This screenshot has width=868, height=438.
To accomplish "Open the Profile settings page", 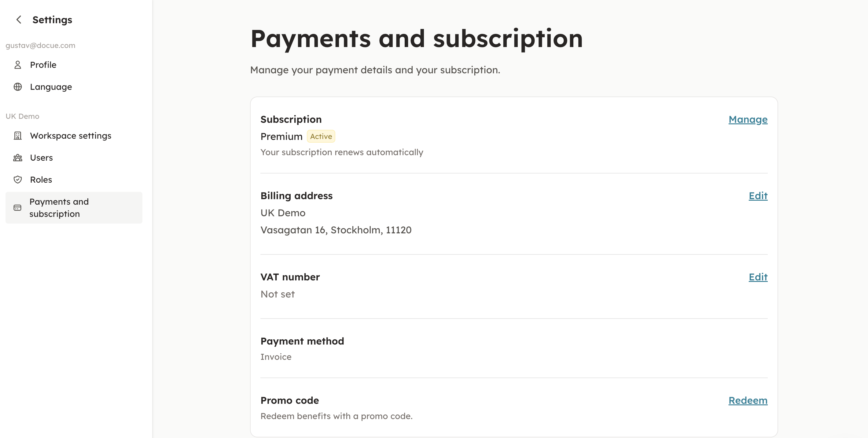I will (43, 65).
